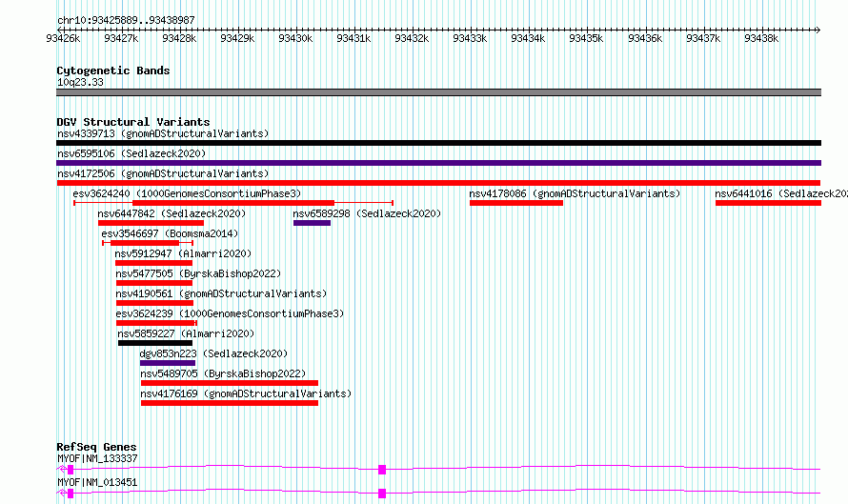Click the 93431k ruler tick label

tap(353, 38)
